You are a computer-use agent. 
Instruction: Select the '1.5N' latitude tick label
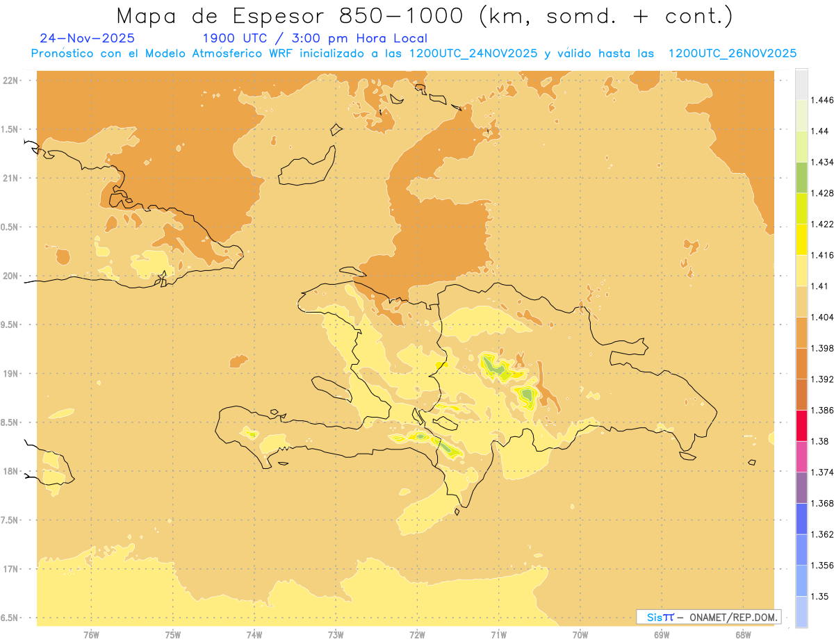(x=10, y=129)
